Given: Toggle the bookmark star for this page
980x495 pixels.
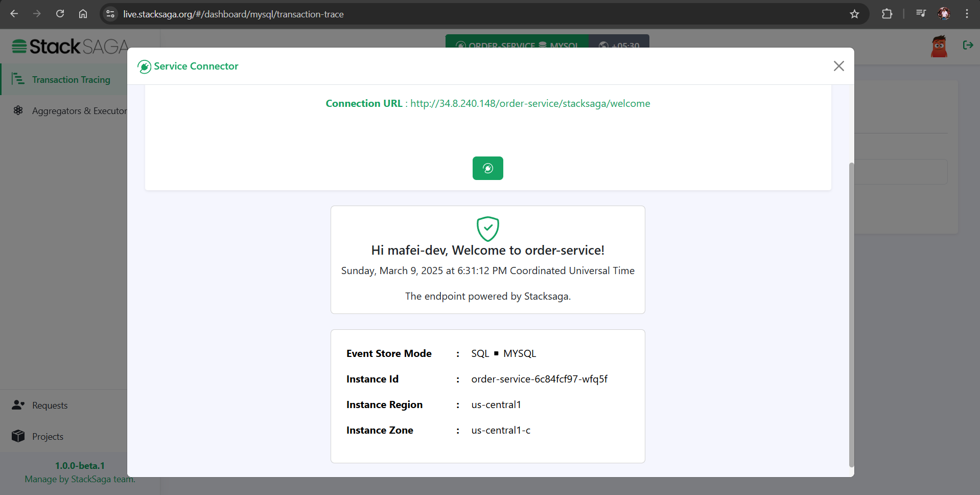Looking at the screenshot, I should [x=854, y=14].
